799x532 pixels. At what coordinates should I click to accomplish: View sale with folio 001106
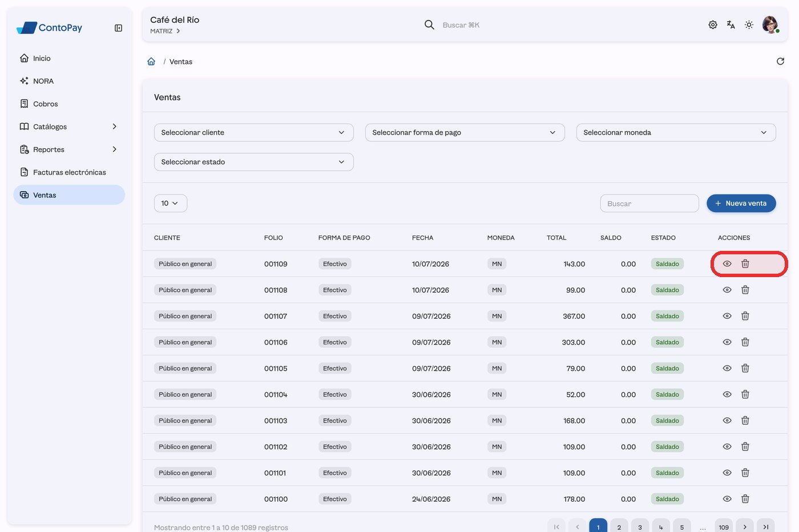click(727, 342)
